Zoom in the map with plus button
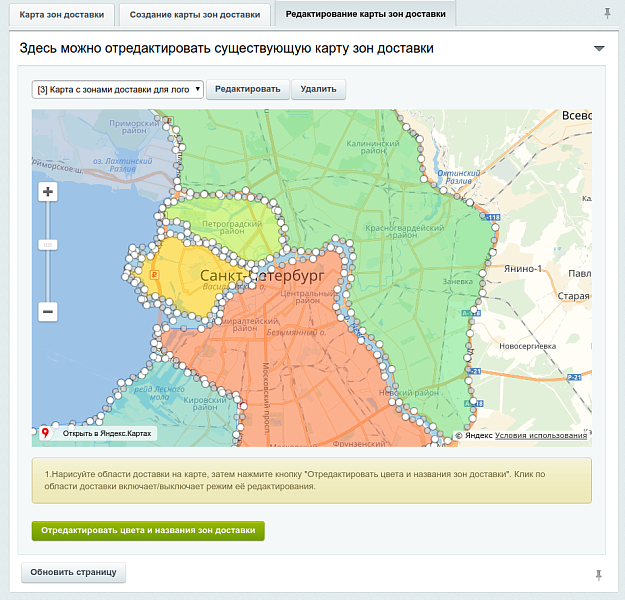 [47, 192]
